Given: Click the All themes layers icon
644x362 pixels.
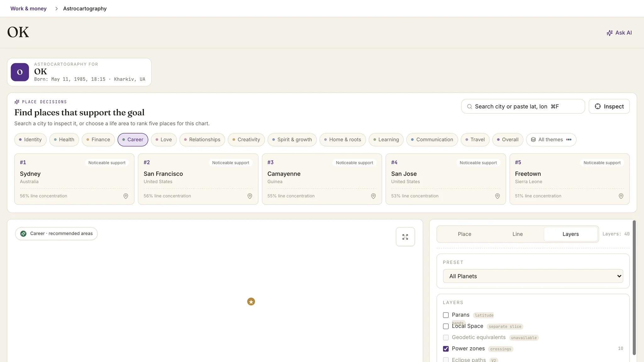Looking at the screenshot, I should click(x=533, y=140).
